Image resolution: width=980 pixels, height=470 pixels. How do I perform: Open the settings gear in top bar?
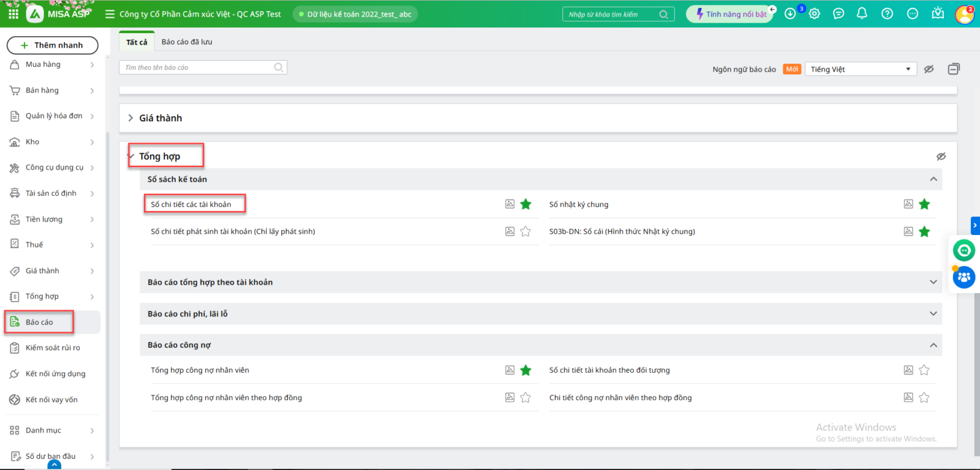point(814,13)
